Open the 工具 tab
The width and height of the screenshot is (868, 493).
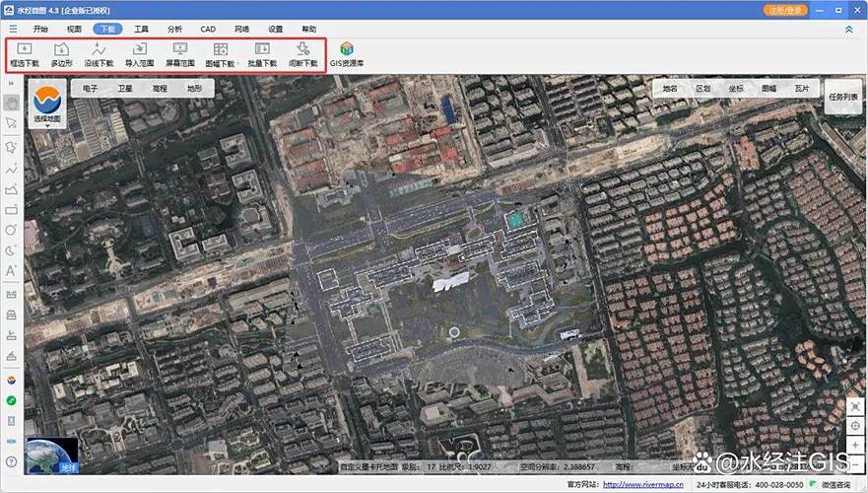pyautogui.click(x=141, y=29)
